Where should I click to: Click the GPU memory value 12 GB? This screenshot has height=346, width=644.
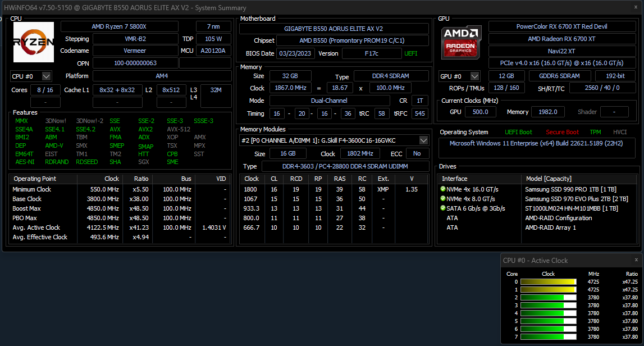(x=506, y=76)
